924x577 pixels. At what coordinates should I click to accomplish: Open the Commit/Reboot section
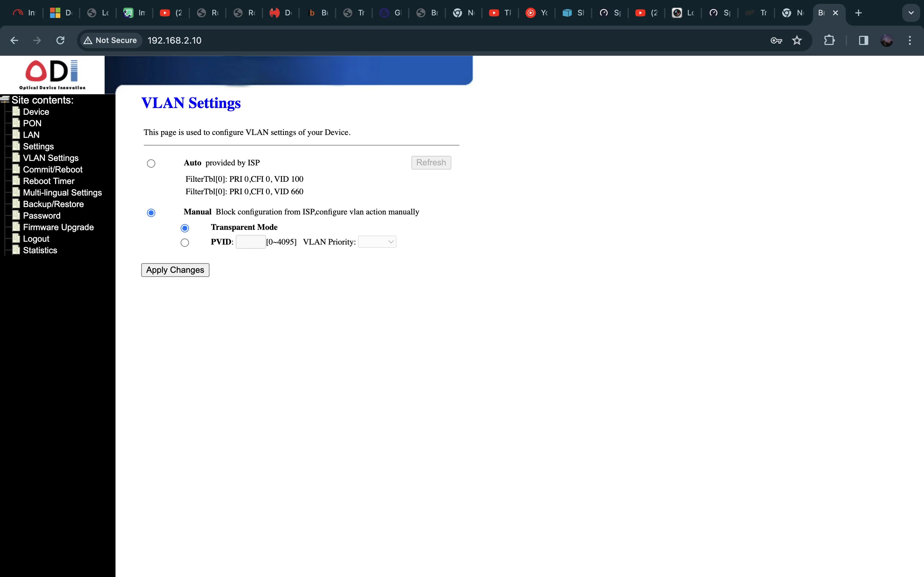click(x=53, y=169)
